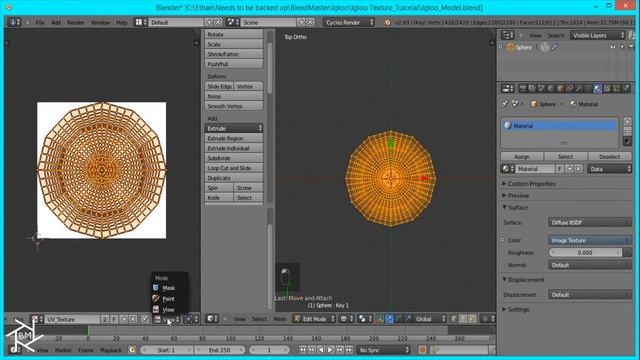Choose Mask from the Mode popup
This screenshot has height=360, width=640.
pos(169,288)
